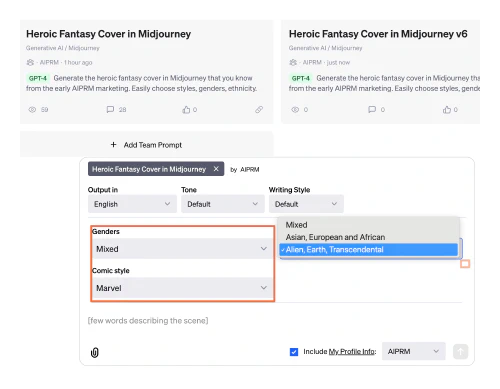This screenshot has width=500, height=389.
Task: Send prompt with the up arrow button
Action: [x=460, y=351]
